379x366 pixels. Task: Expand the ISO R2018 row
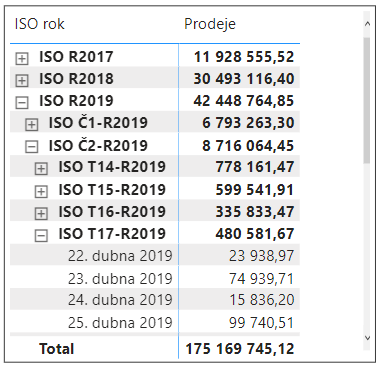(22, 80)
